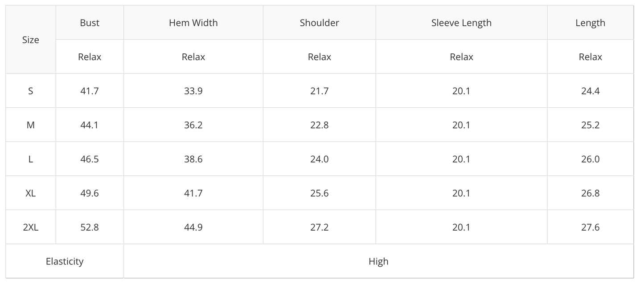Select the S size row label
Viewport: 644px width, 284px height.
31,91
